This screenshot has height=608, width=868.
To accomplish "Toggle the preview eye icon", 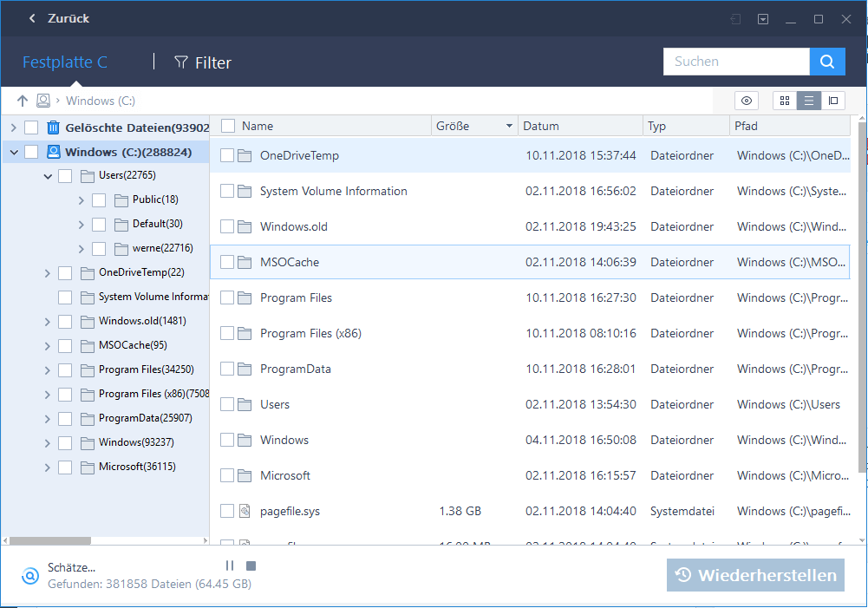I will pos(746,101).
